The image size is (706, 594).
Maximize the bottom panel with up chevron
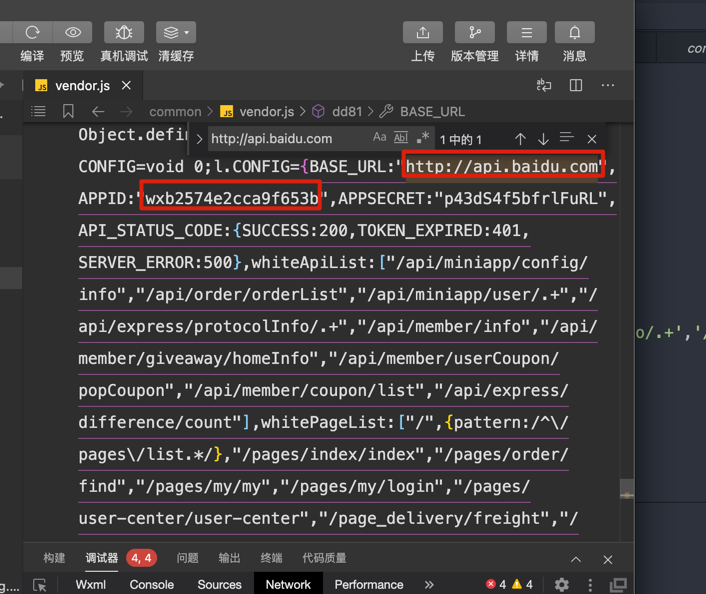(576, 560)
